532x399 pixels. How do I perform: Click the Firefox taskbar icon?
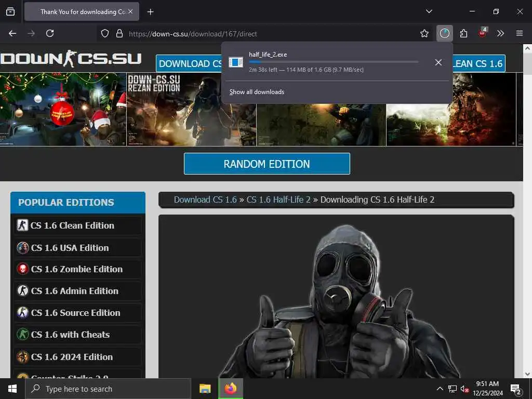click(231, 389)
